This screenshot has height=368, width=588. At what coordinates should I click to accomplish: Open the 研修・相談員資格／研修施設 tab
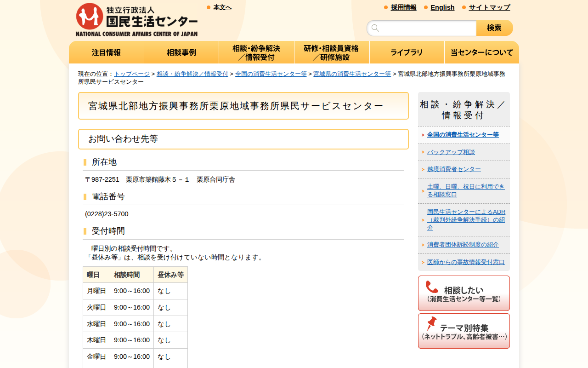(x=332, y=52)
